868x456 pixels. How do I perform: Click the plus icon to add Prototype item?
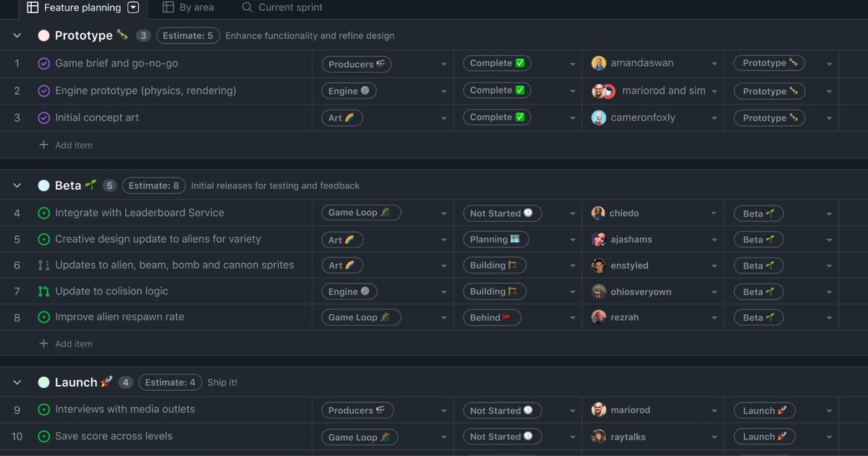43,145
